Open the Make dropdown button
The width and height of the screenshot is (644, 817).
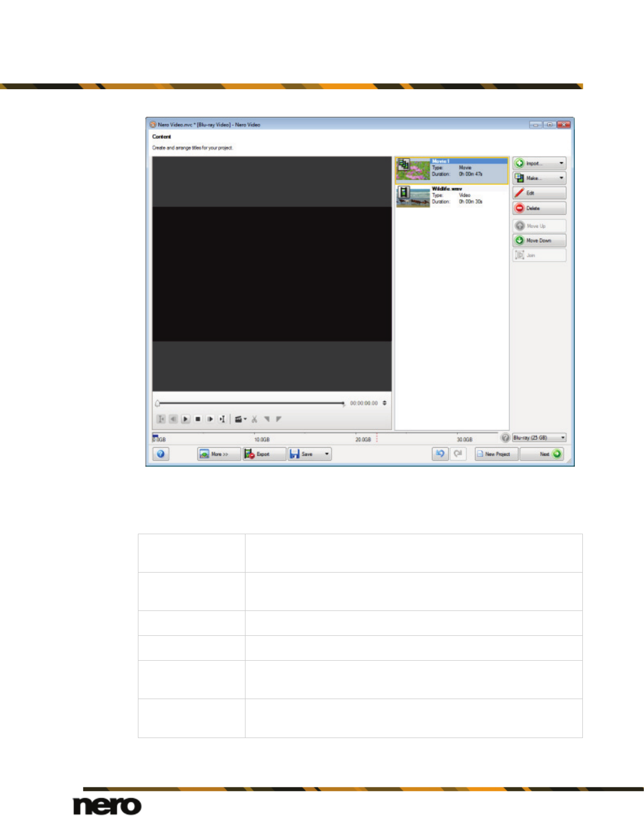(540, 178)
